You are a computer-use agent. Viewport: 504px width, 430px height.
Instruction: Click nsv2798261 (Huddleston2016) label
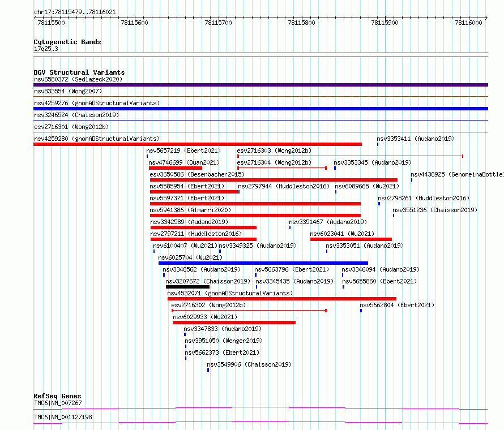[x=424, y=198]
